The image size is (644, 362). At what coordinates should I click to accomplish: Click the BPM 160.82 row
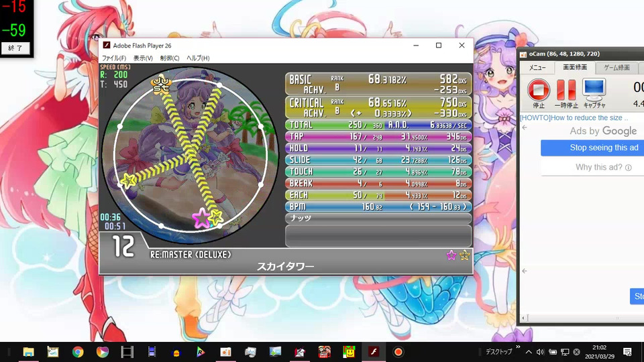click(378, 206)
